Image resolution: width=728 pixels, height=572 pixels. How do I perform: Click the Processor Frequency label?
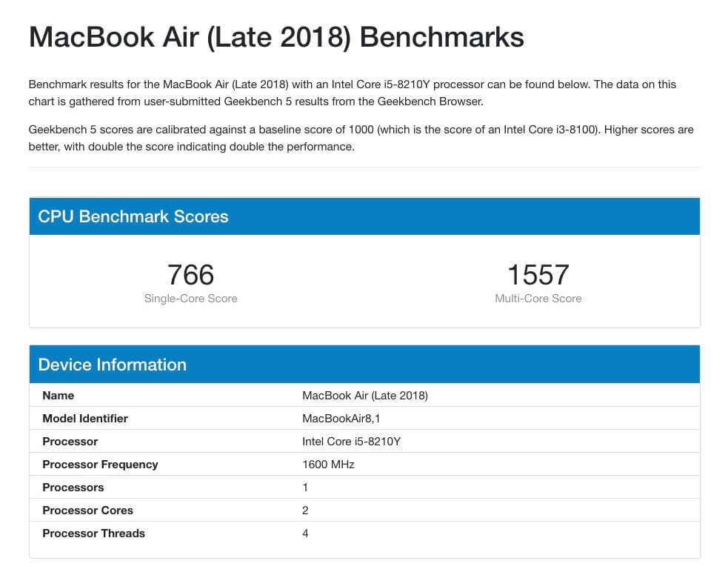click(x=100, y=465)
